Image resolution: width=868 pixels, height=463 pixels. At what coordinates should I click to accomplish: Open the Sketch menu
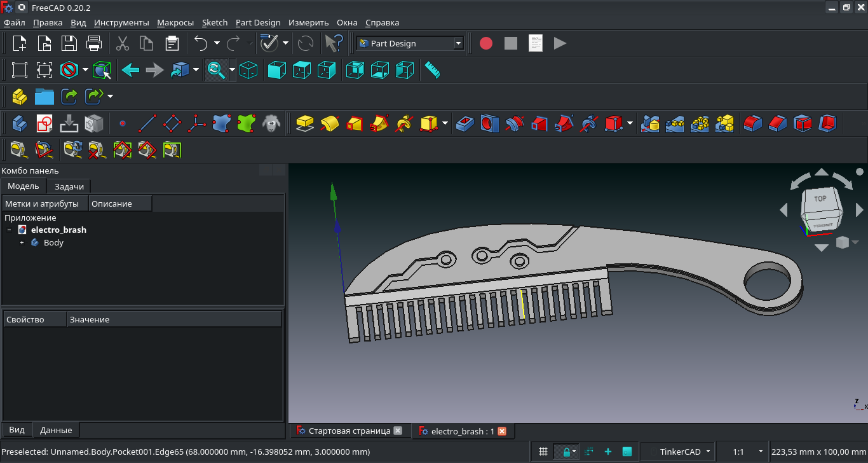tap(215, 22)
